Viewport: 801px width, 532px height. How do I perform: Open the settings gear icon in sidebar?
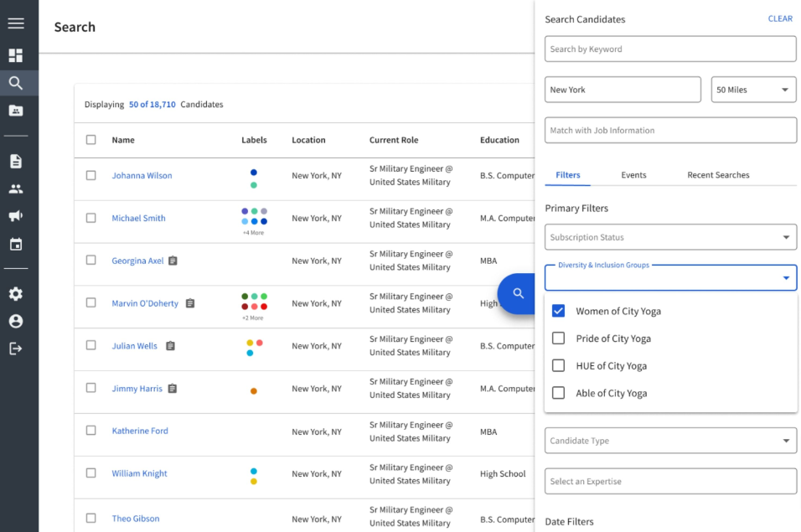pos(16,293)
